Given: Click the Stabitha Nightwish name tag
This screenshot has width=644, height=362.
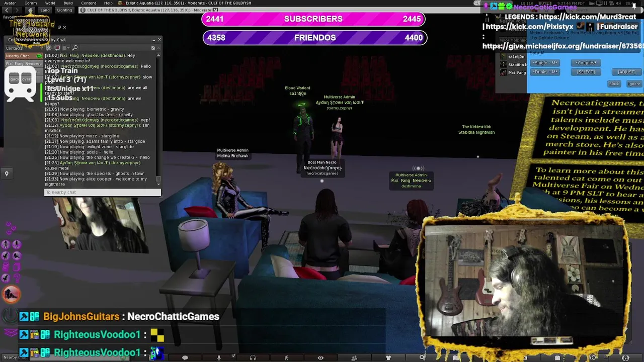Looking at the screenshot, I should (x=476, y=130).
